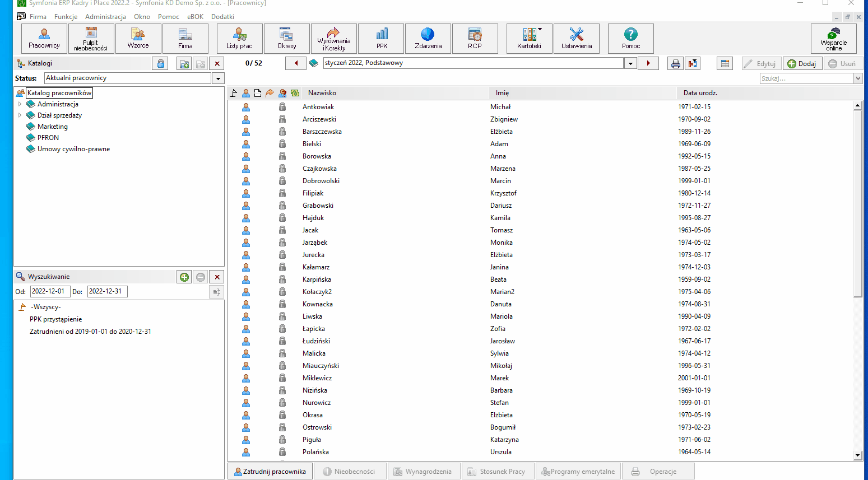Image resolution: width=868 pixels, height=480 pixels.
Task: Print the employee list
Action: point(676,63)
